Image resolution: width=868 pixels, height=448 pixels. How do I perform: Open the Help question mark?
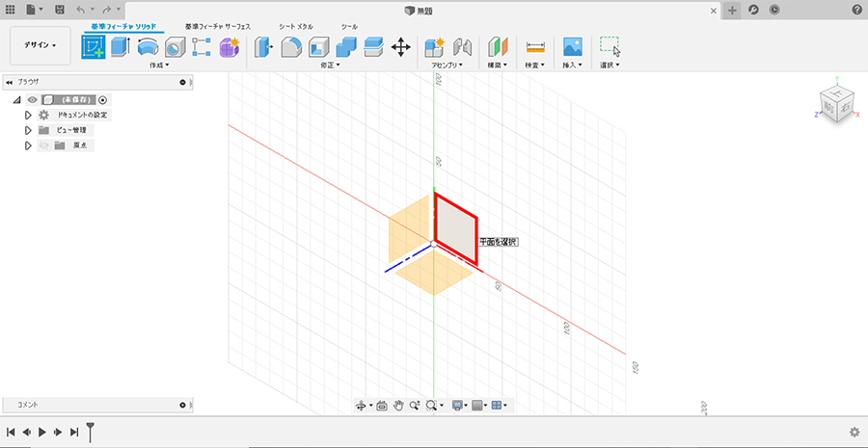point(857,10)
